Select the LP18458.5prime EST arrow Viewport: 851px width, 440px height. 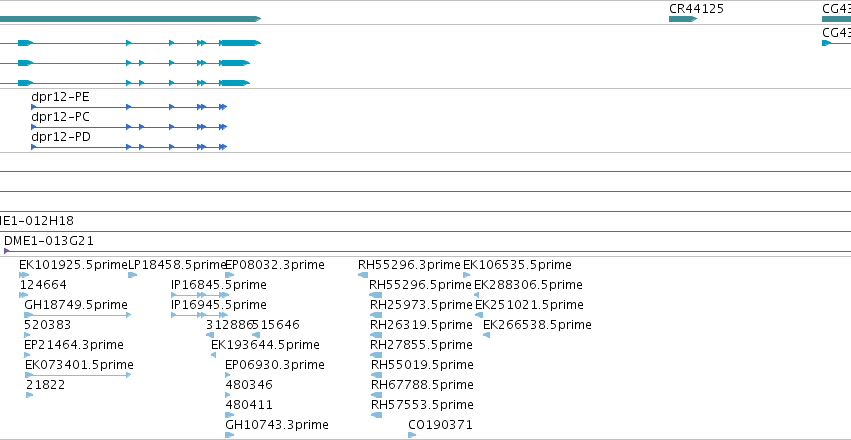(x=132, y=275)
